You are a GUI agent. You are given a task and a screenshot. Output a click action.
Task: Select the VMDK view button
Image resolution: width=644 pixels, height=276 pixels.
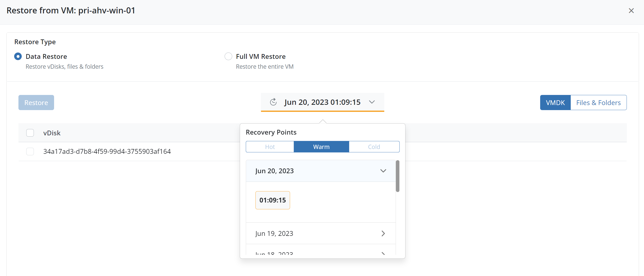(555, 103)
